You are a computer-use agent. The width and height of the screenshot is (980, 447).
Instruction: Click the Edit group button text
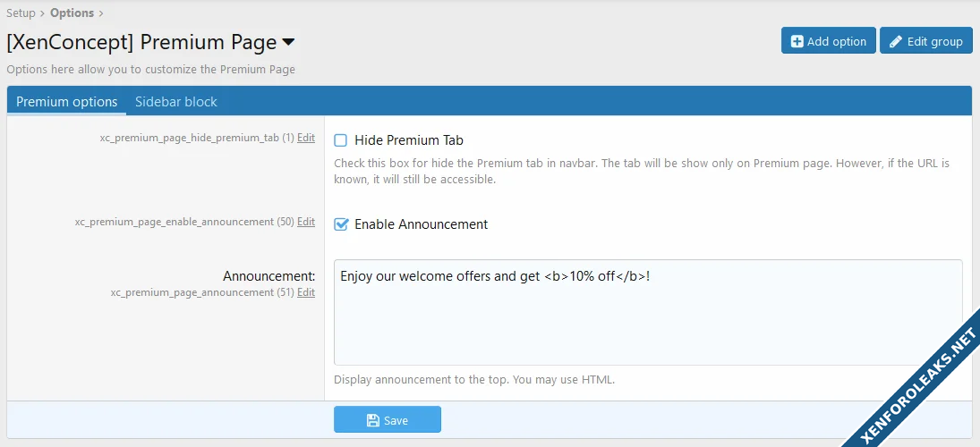934,41
